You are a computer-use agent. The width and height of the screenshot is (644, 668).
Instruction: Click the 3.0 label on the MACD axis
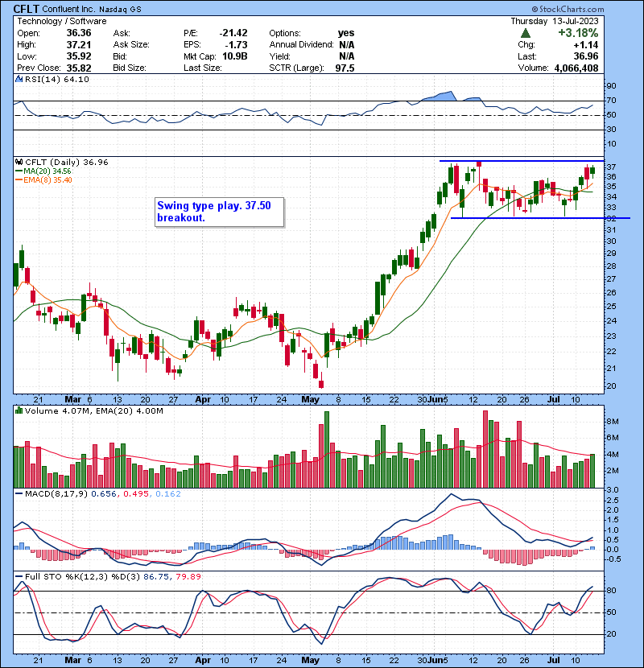(x=613, y=490)
